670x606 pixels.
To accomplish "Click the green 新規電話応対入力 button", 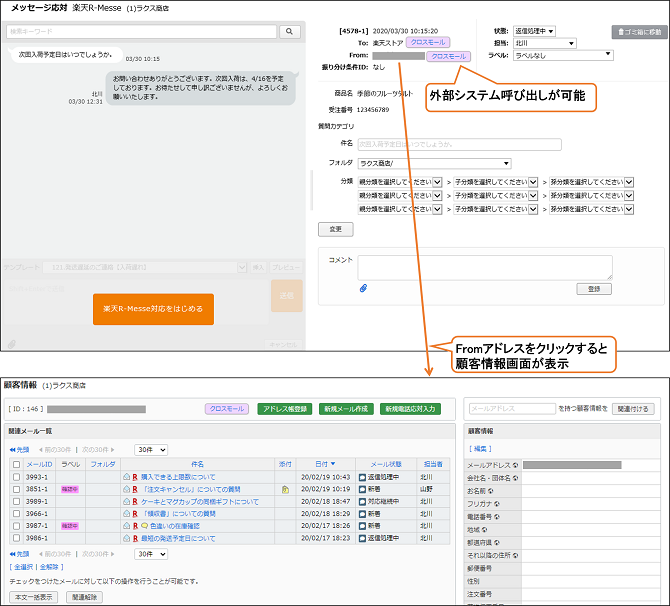I will pyautogui.click(x=410, y=409).
